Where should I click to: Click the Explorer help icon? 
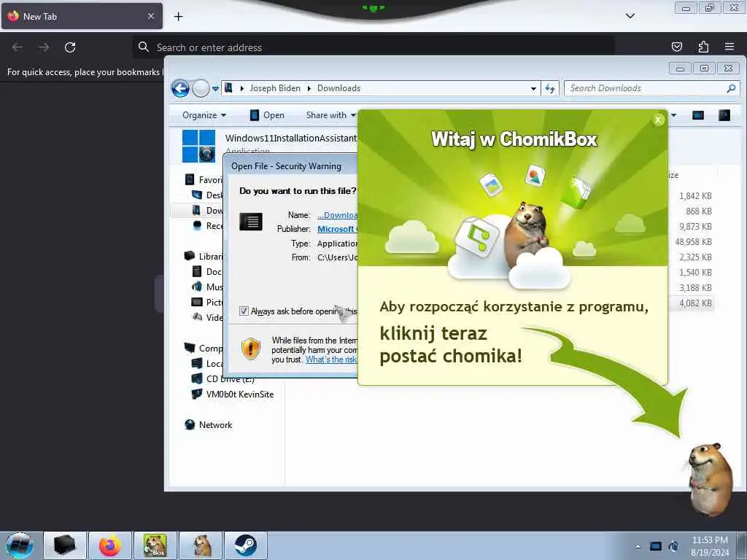coord(724,115)
